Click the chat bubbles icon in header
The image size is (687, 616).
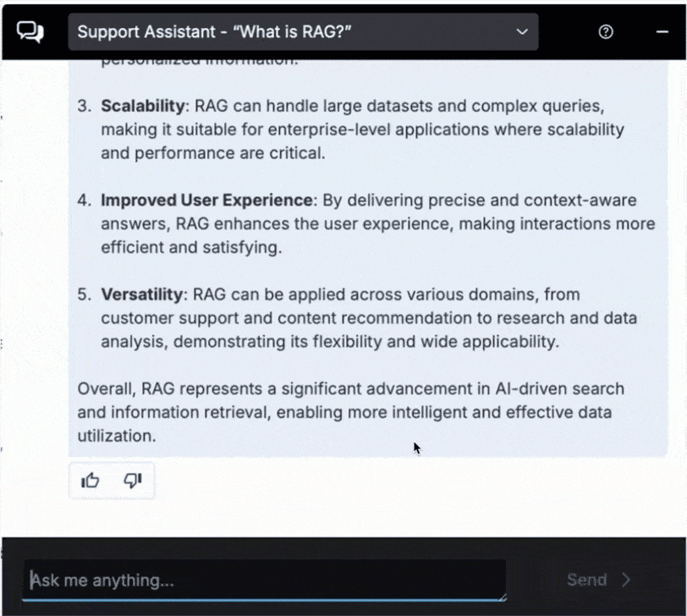click(30, 31)
